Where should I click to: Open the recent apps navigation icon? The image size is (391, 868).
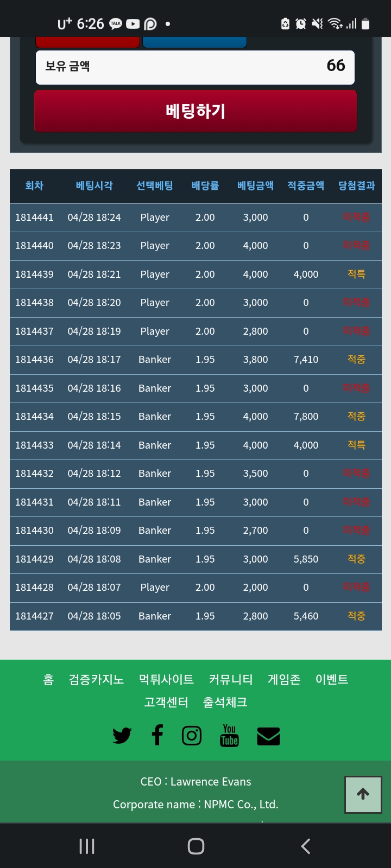pos(87,846)
